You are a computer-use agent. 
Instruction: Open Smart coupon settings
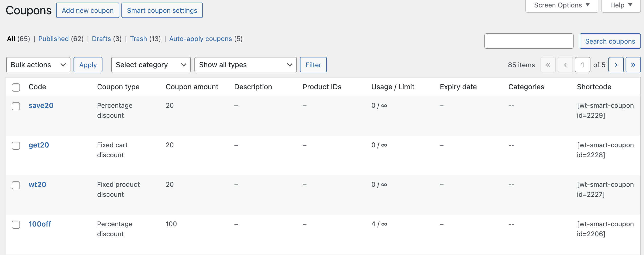coord(162,10)
